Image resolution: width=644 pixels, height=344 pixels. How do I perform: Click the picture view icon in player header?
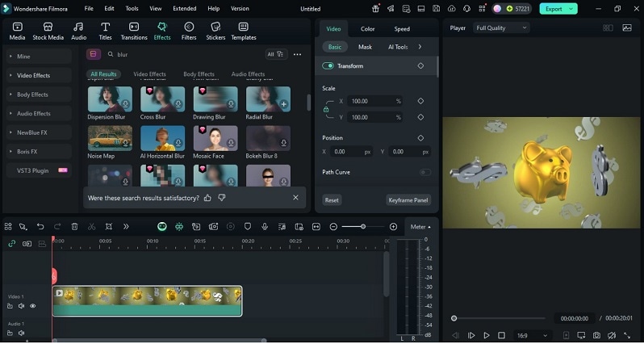pyautogui.click(x=627, y=28)
